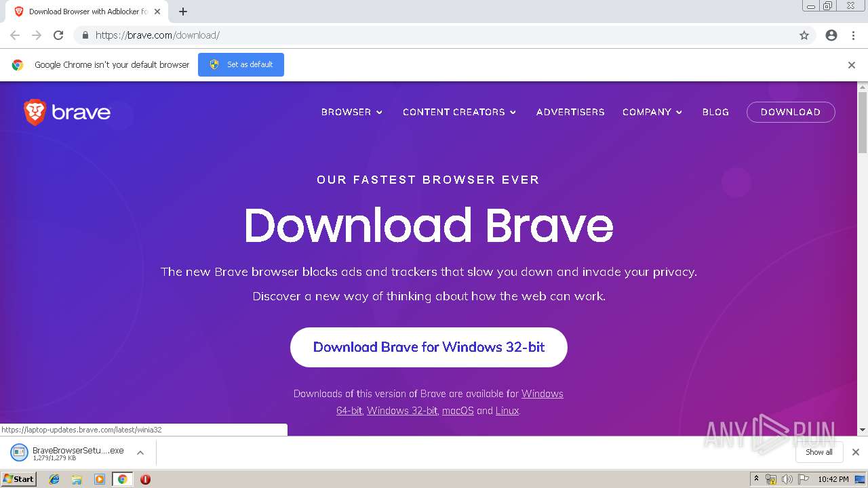This screenshot has height=488, width=868.
Task: Expand the BROWSER menu
Action: click(352, 112)
